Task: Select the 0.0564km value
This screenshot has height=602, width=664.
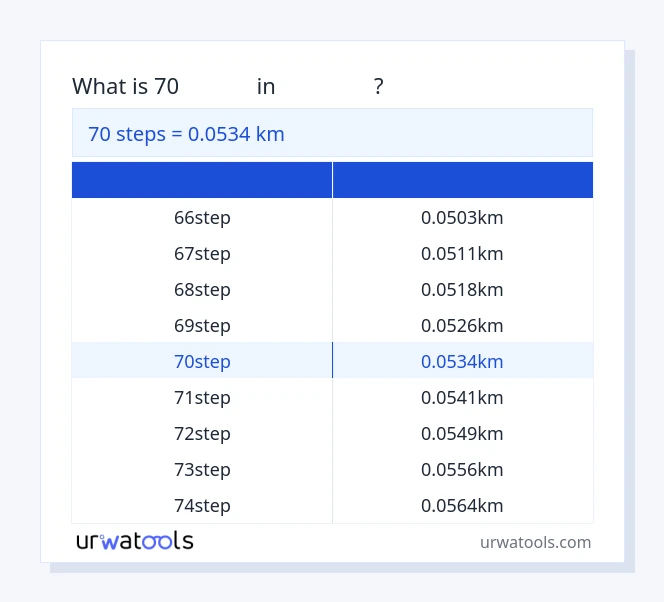Action: pos(462,506)
